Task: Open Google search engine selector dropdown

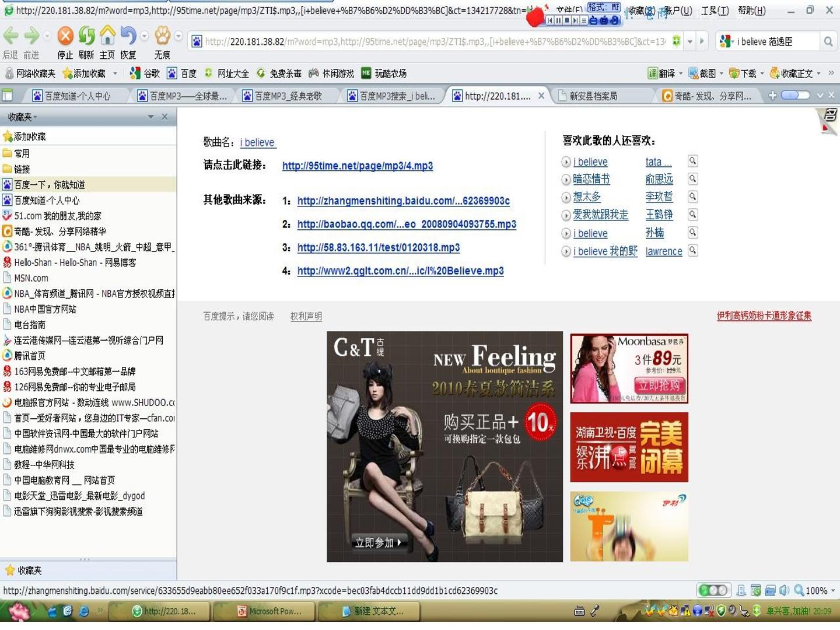Action: click(727, 41)
